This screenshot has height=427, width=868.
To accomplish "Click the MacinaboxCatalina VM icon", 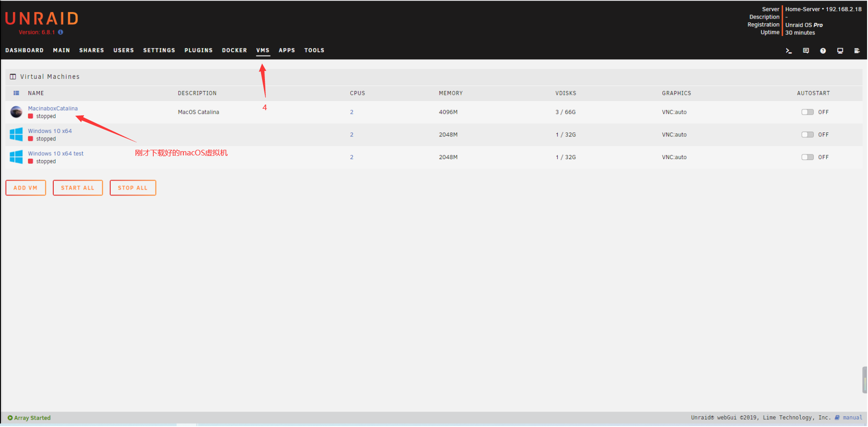I will (16, 112).
